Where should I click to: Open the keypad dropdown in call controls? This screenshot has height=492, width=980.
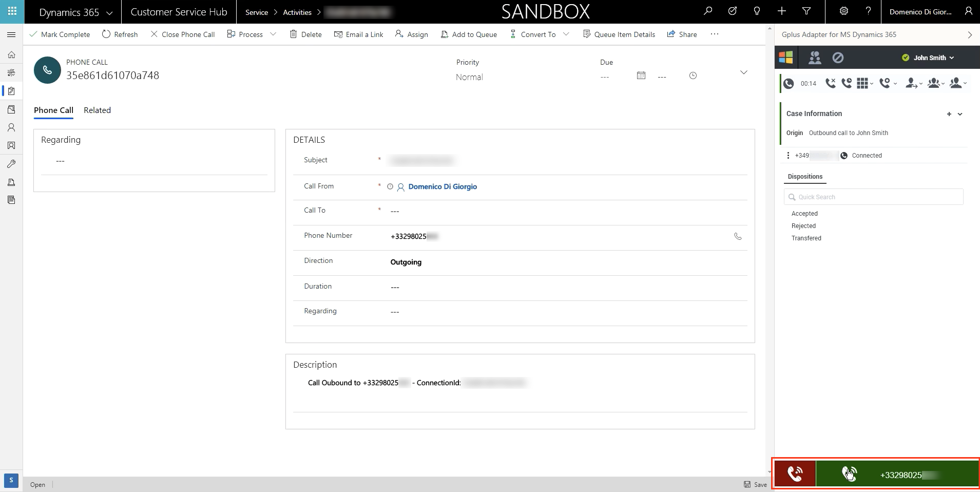pos(865,83)
